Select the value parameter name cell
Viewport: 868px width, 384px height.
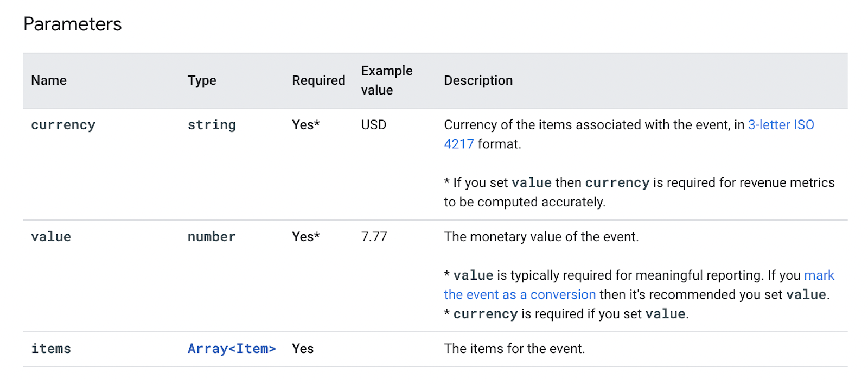[51, 237]
